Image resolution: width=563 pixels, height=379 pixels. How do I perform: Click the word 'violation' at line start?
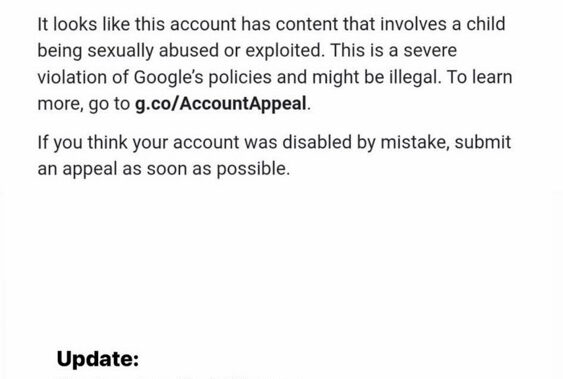[72, 77]
